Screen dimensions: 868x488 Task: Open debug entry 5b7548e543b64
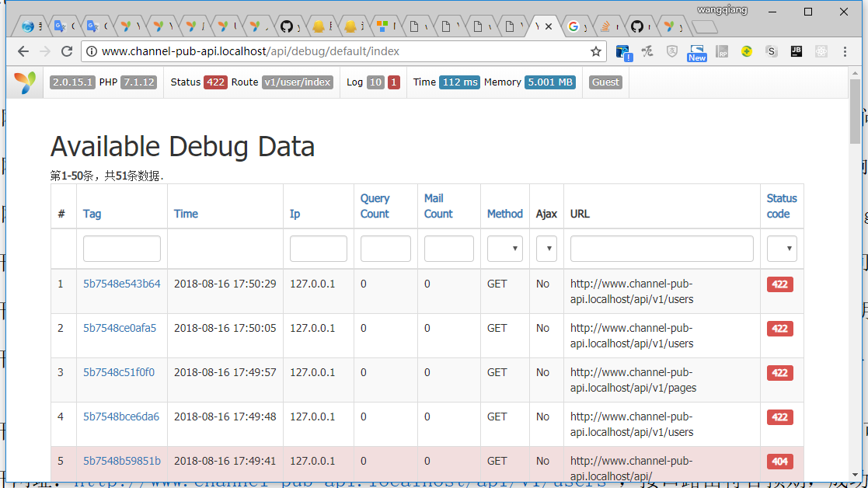tap(121, 284)
